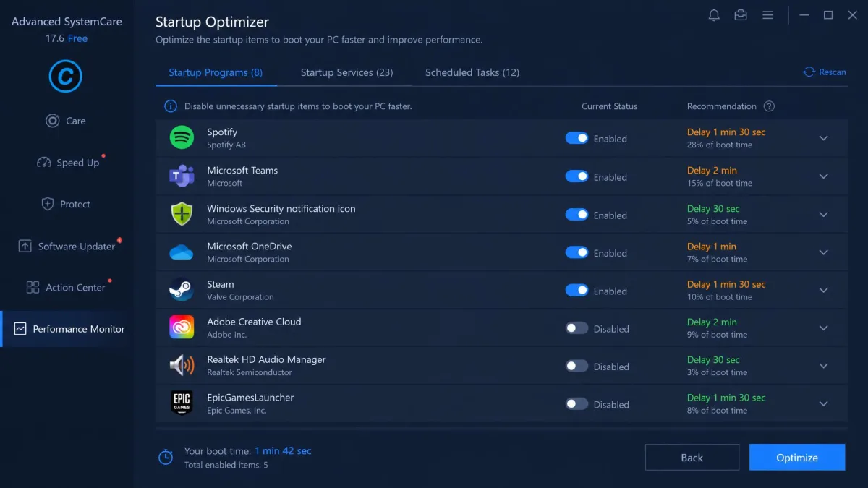Image resolution: width=868 pixels, height=488 pixels.
Task: Click the info icon beside the disable tip
Action: click(171, 106)
